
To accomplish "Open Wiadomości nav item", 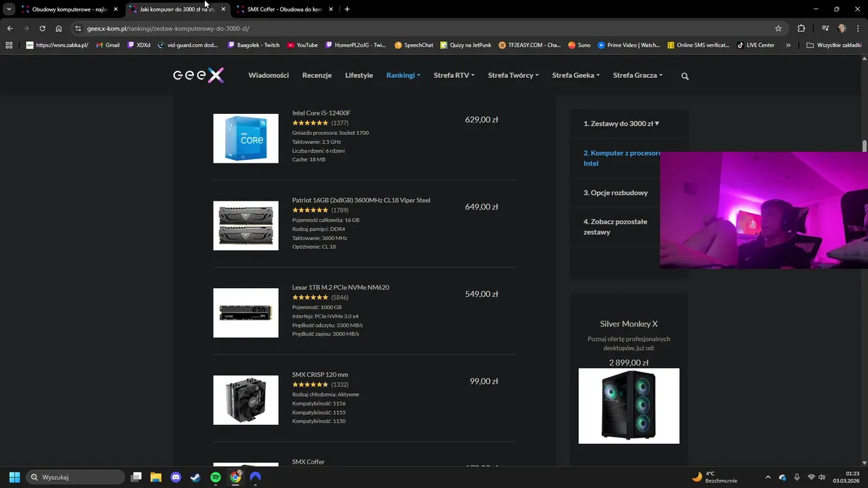I will click(x=269, y=75).
